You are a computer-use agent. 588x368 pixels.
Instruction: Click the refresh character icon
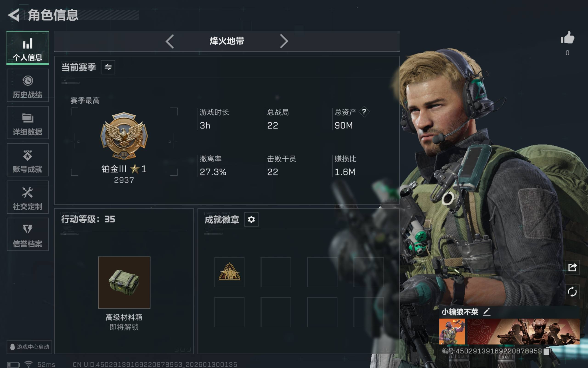[572, 292]
